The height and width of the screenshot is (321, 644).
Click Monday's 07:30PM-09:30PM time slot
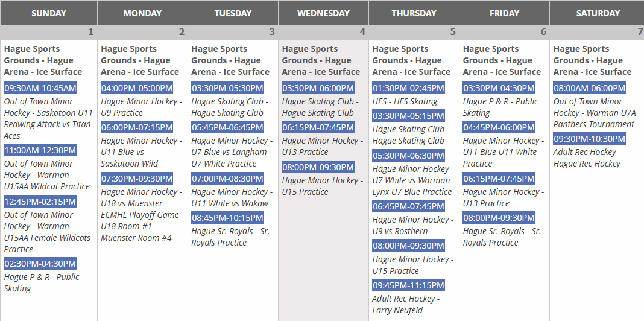(137, 179)
